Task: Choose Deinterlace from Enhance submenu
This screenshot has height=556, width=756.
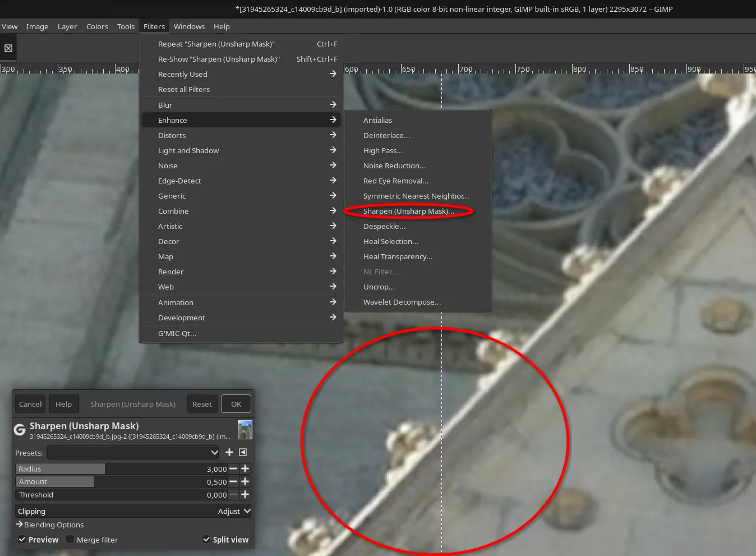Action: point(418,135)
